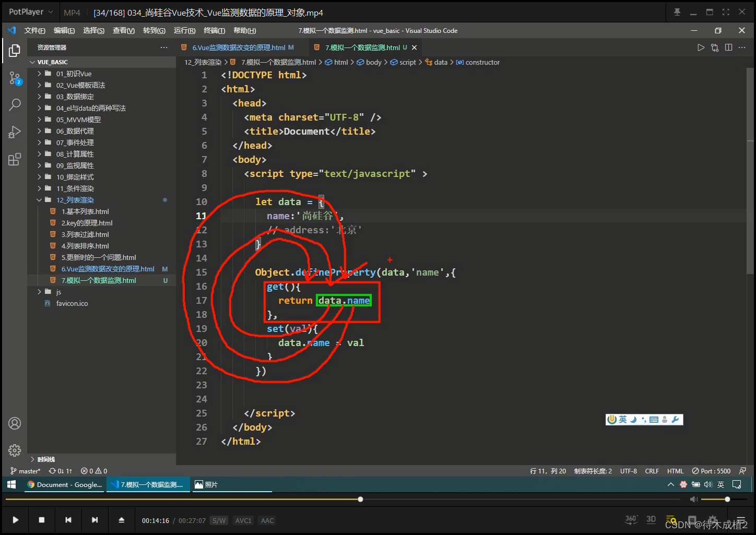This screenshot has width=756, height=535.
Task: Click PotPlayer previous track button
Action: [68, 520]
